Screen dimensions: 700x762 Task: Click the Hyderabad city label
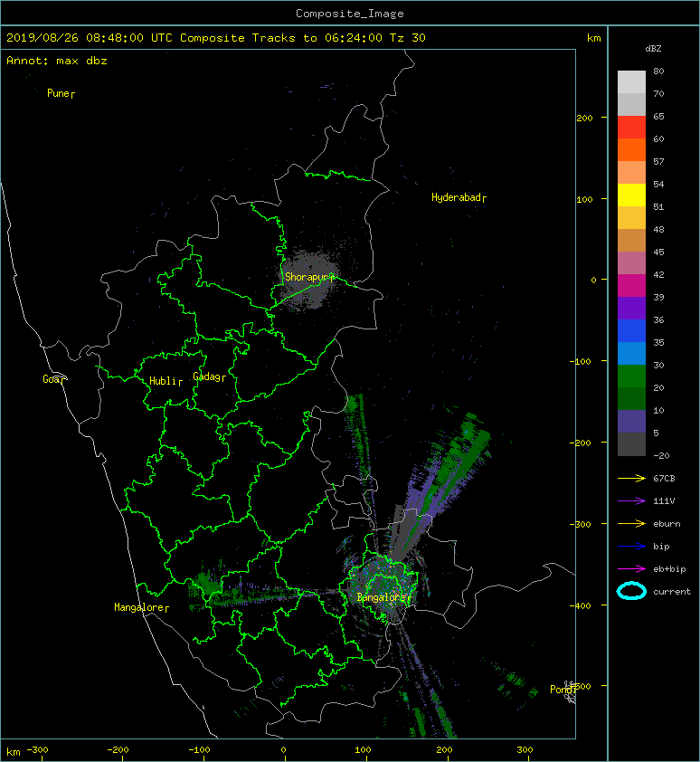(x=456, y=197)
